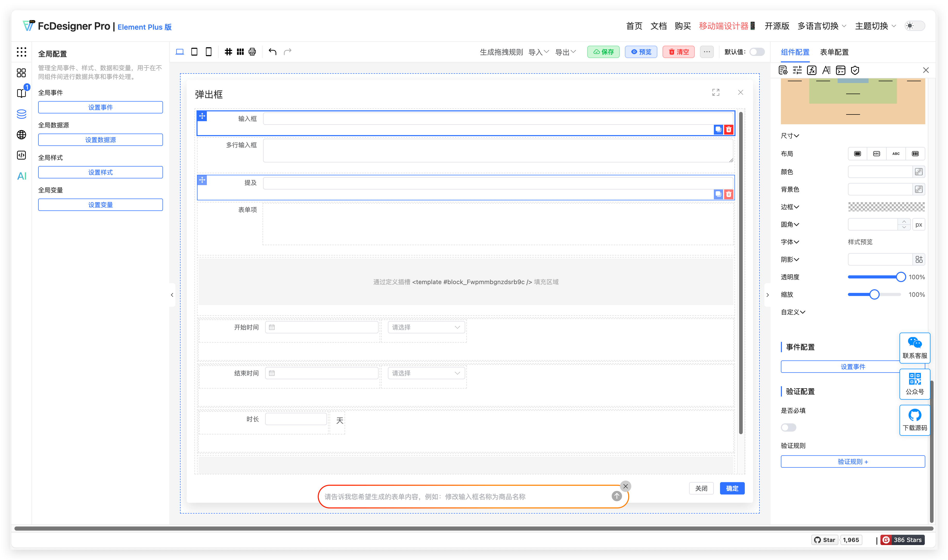This screenshot has height=560, width=948.
Task: Switch to mobile phone preview icon
Action: [x=208, y=52]
